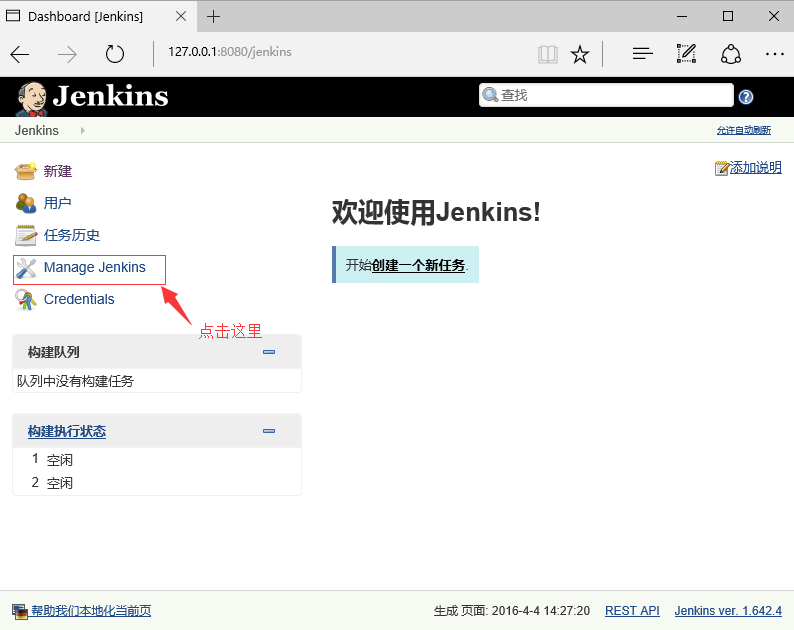This screenshot has width=794, height=630.
Task: Click the localization flag icon in footer
Action: click(x=20, y=611)
